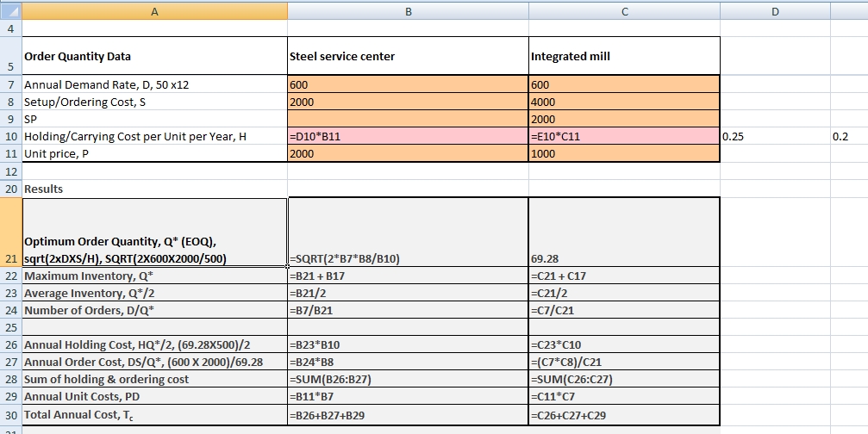868x434 pixels.
Task: Select the =SUM(B26:B27) formula cell
Action: click(x=408, y=380)
